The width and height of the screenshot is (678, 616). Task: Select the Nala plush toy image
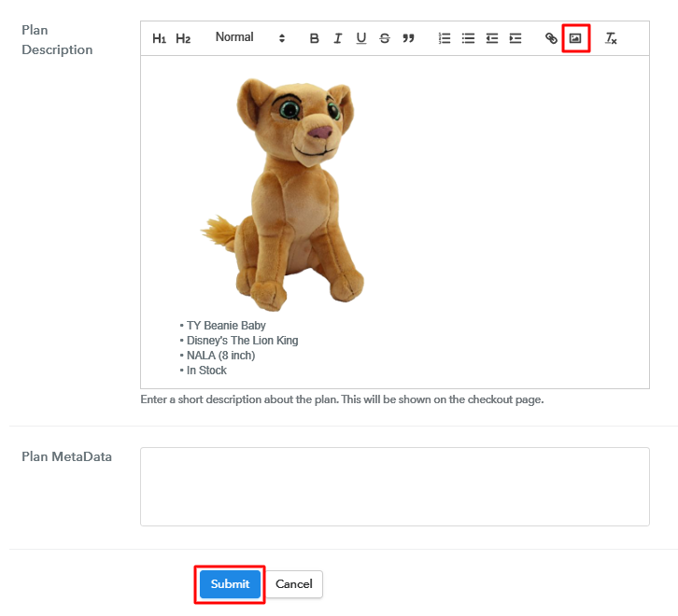pos(282,194)
